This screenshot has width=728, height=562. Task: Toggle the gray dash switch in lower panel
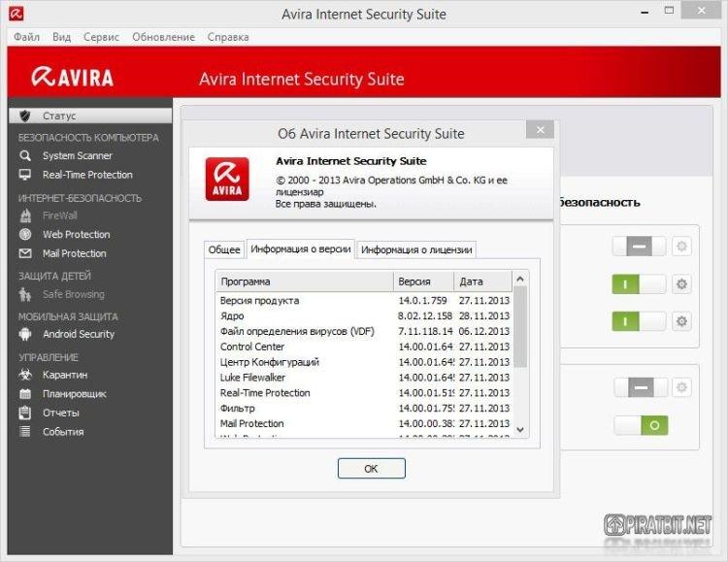click(x=641, y=387)
